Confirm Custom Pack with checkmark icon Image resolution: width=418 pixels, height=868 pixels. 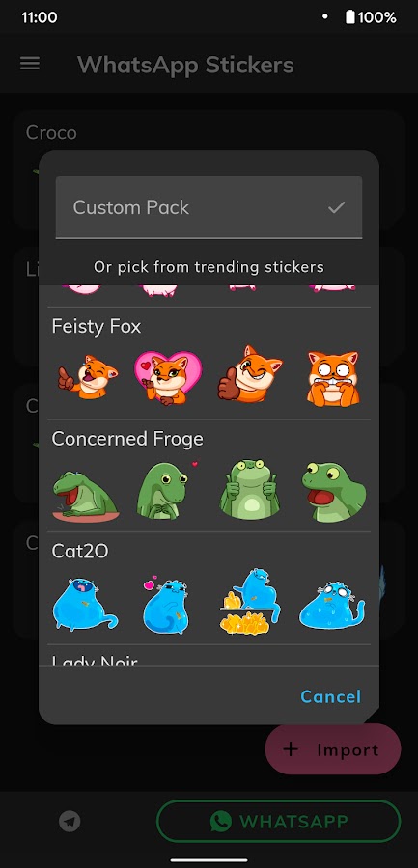[337, 207]
